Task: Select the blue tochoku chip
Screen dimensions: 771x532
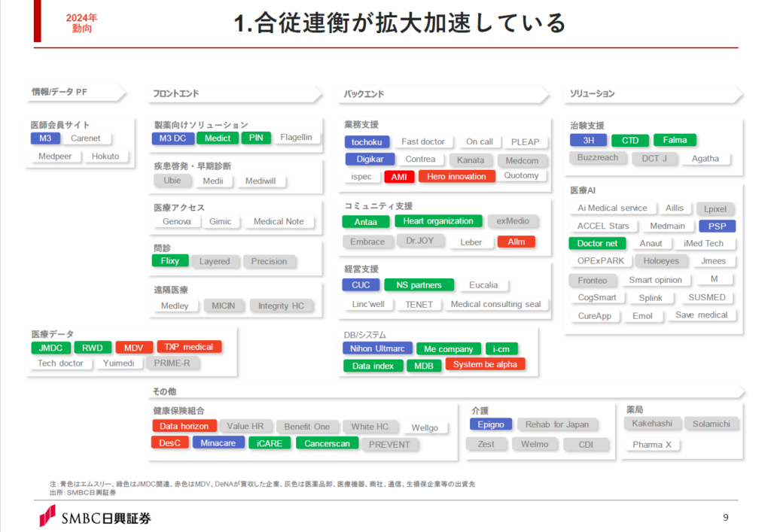Action: [367, 142]
